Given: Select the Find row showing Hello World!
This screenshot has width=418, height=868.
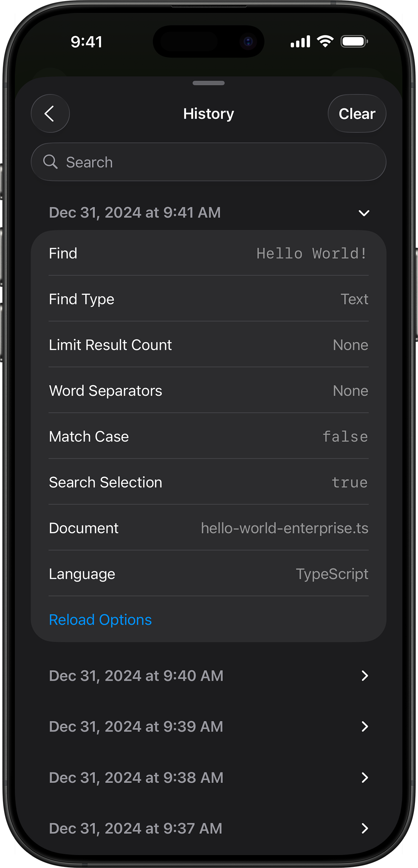Looking at the screenshot, I should [x=208, y=253].
